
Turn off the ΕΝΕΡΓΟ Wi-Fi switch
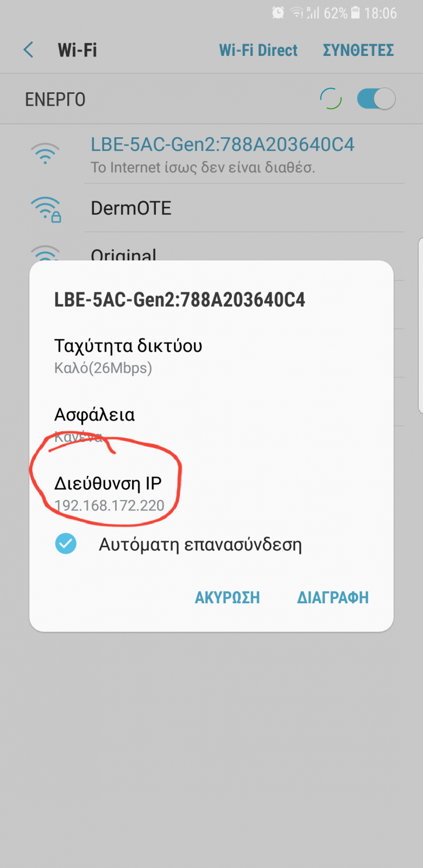[376, 99]
